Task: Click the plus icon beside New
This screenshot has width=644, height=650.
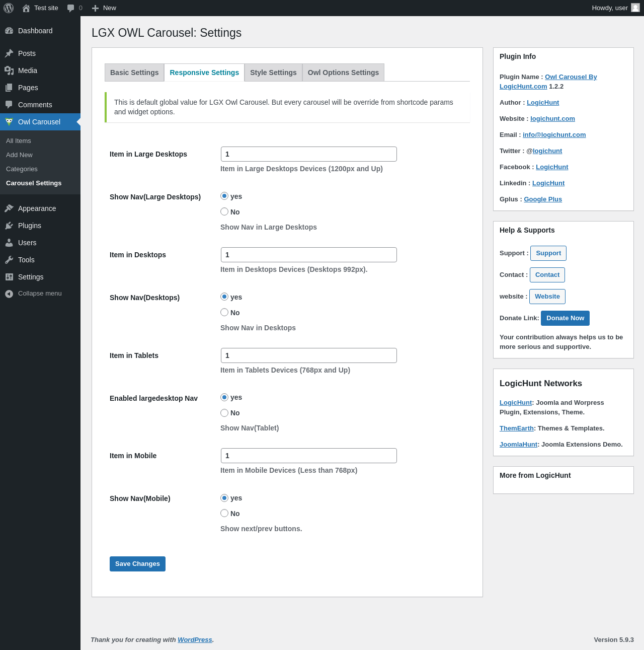Action: tap(95, 8)
